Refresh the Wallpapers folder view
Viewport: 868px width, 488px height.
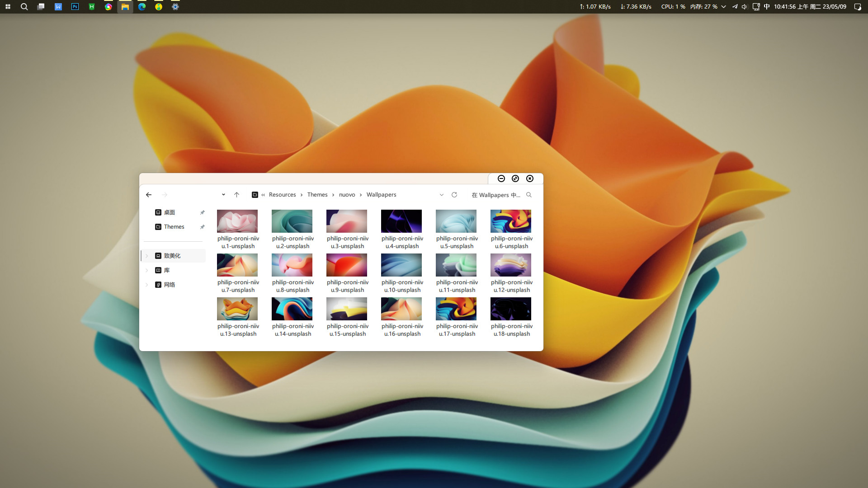(x=454, y=195)
